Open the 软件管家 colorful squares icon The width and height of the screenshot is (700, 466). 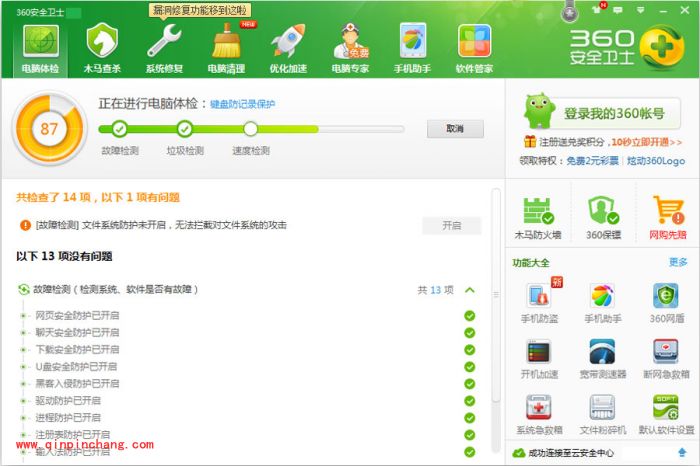click(x=474, y=50)
